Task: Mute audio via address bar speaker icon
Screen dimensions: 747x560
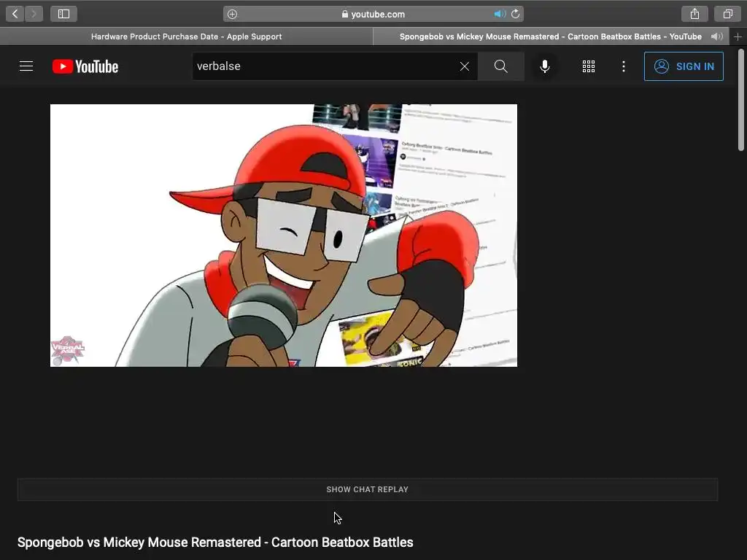Action: 499,14
